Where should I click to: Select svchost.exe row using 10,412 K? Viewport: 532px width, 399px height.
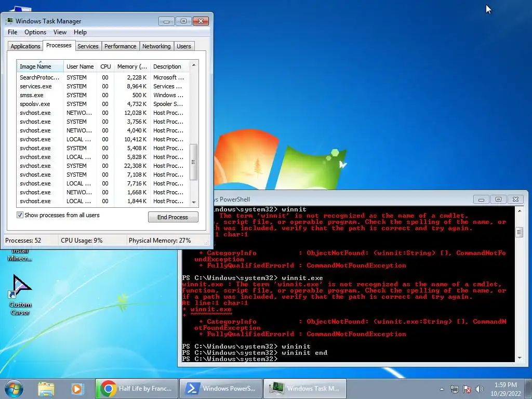click(103, 139)
